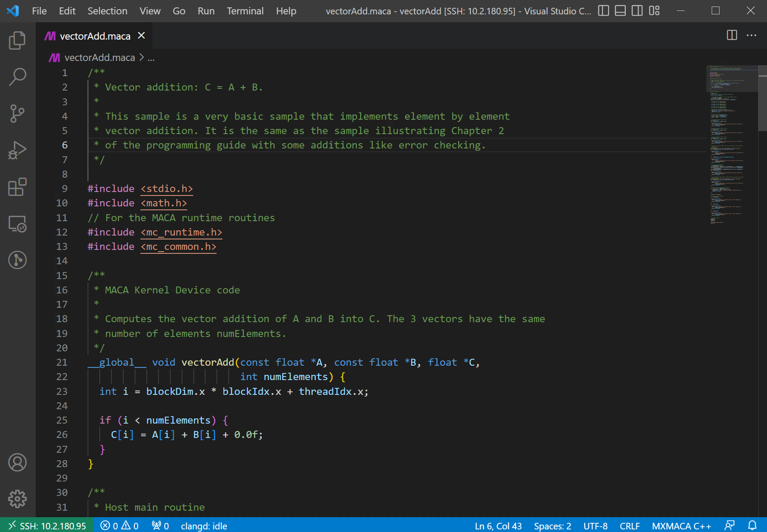Switch to the vectorAdd.maca tab

click(95, 36)
